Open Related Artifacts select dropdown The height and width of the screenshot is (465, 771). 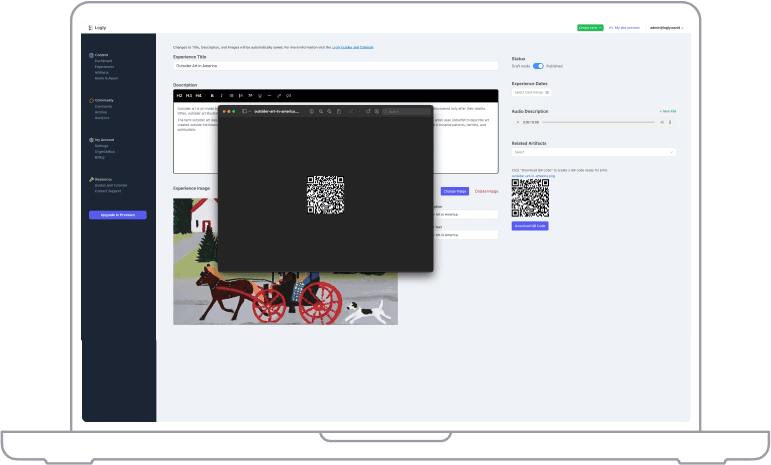coord(593,152)
